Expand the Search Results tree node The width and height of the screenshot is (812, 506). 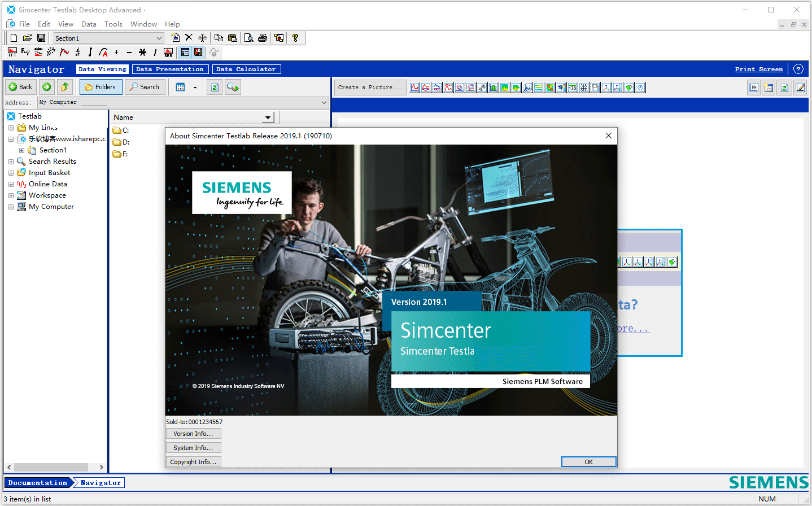coord(11,162)
